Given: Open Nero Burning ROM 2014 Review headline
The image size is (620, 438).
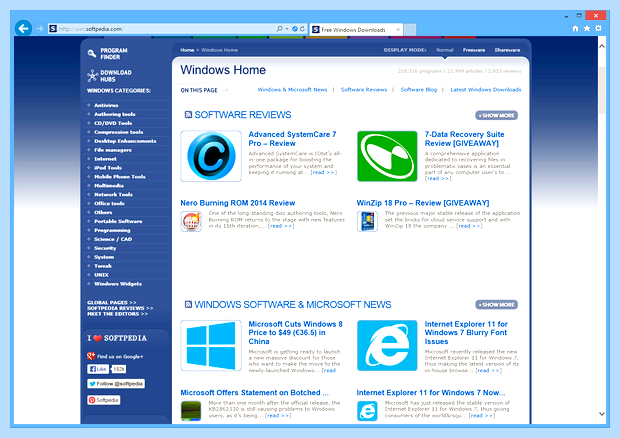Looking at the screenshot, I should point(238,203).
